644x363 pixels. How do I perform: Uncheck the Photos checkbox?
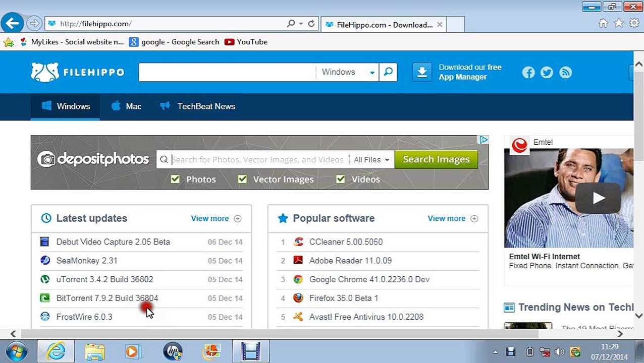pos(175,179)
